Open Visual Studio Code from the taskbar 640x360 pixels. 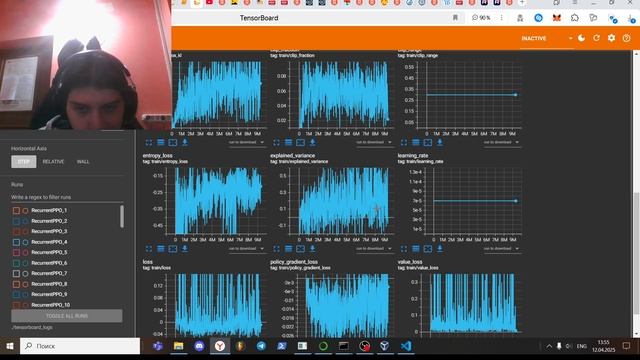coord(405,346)
